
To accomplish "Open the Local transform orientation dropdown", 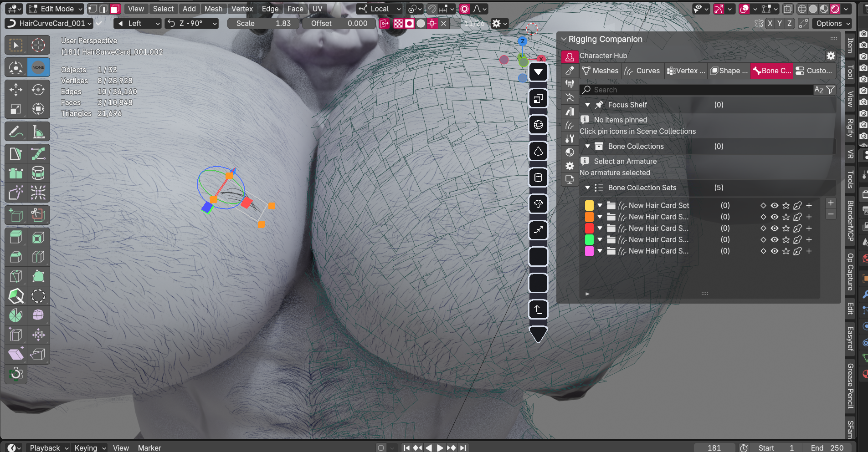I will pos(380,9).
